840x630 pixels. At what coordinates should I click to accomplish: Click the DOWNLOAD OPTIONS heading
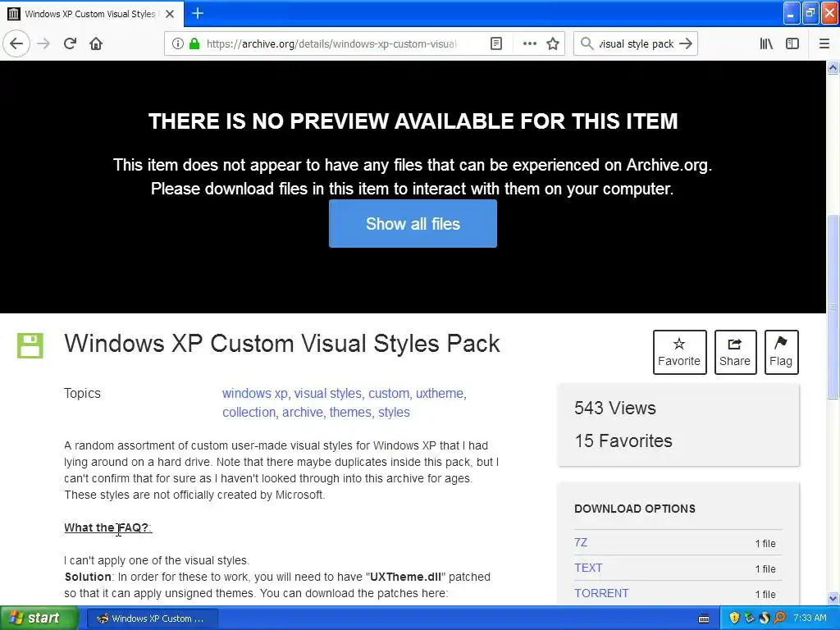point(635,509)
